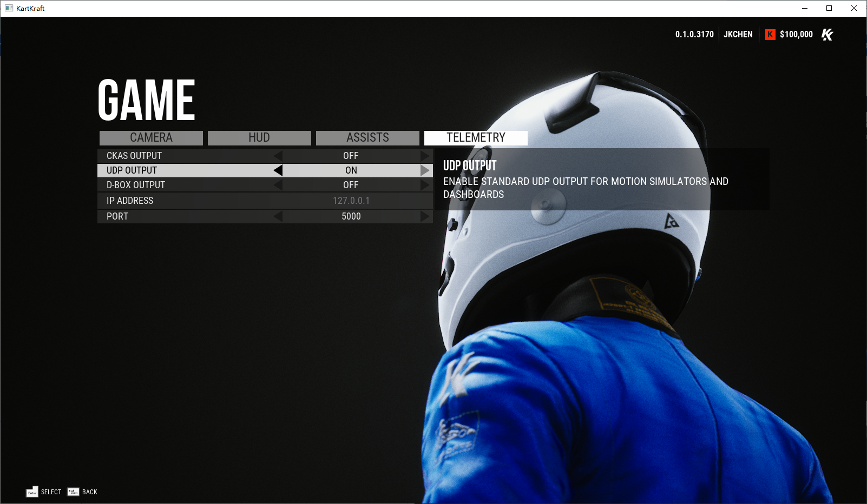867x504 pixels.
Task: Click the BACK key icon
Action: pos(73,492)
